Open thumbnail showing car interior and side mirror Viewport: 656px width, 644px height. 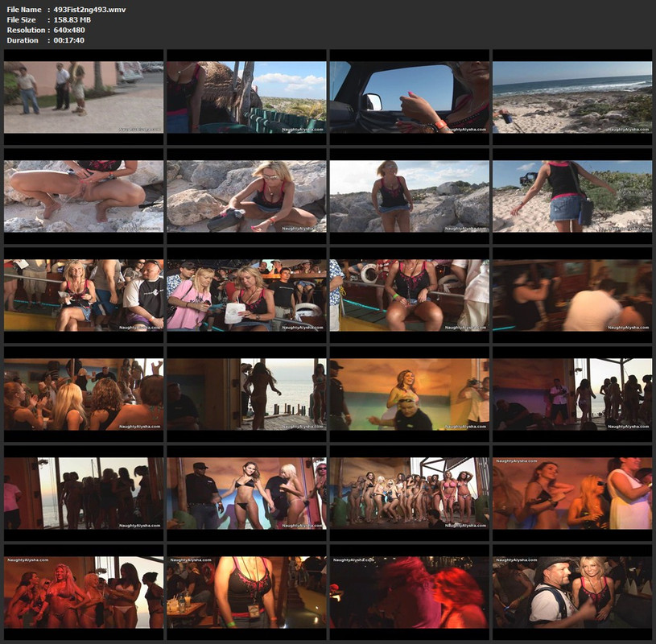point(409,97)
